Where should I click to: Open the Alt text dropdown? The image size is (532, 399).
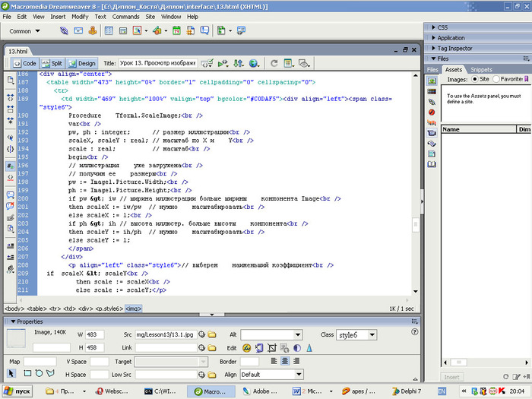tap(298, 335)
